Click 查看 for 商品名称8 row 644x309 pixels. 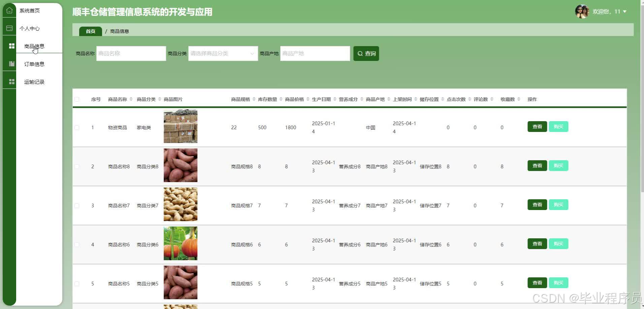[x=537, y=166]
